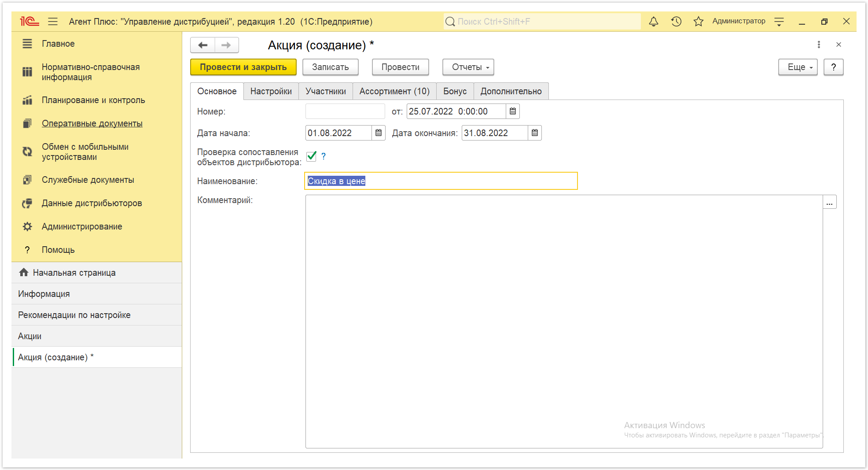Click the back arrow navigation button

tap(203, 45)
